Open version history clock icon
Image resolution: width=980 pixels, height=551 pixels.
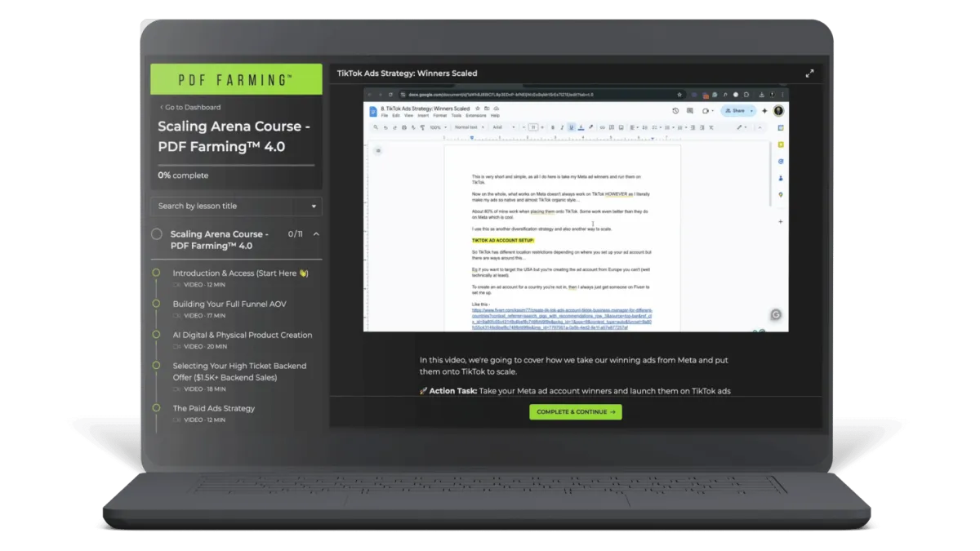tap(675, 110)
